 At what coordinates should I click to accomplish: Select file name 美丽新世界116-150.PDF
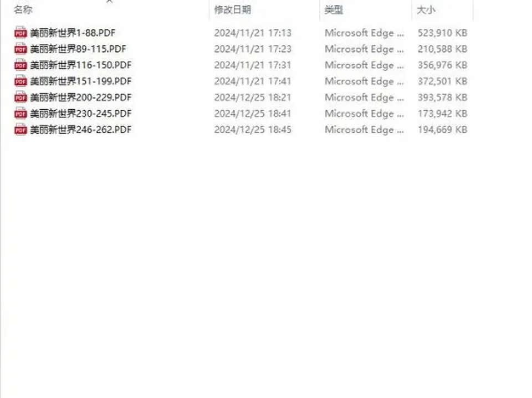point(81,65)
